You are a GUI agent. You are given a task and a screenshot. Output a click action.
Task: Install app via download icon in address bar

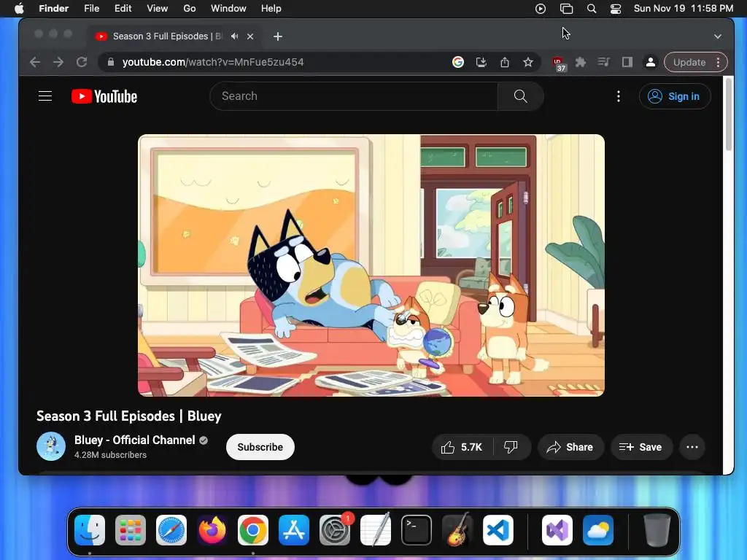pos(481,62)
